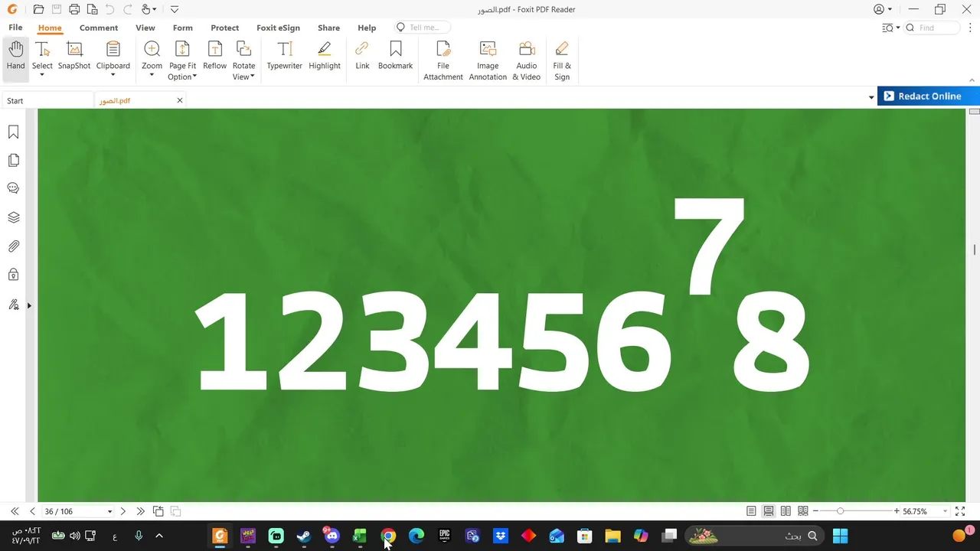Open the zoom percentage dropdown
Screen dimensions: 980x551
[x=945, y=511]
